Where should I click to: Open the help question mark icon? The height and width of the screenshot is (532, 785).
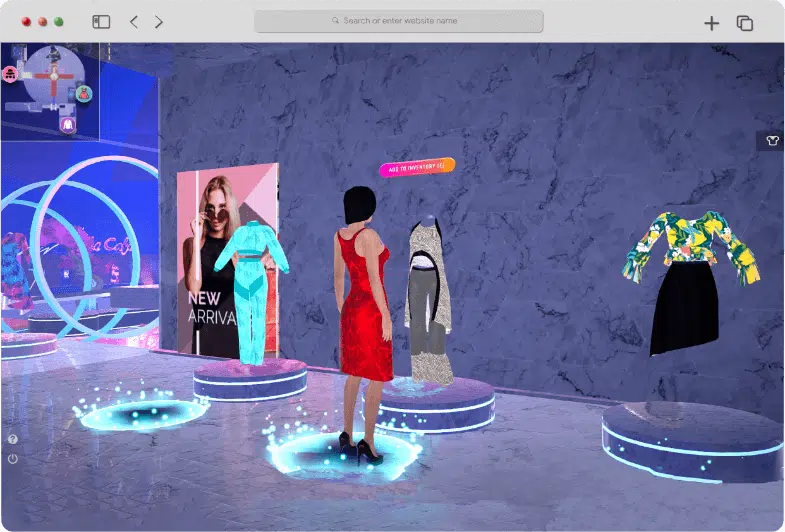click(13, 439)
